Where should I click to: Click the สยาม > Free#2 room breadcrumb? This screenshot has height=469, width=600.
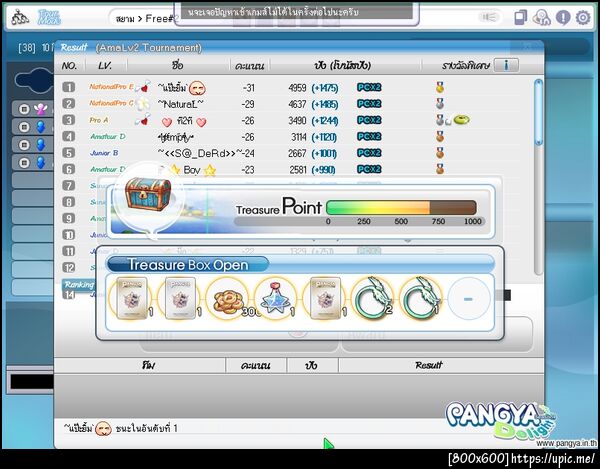click(x=147, y=18)
